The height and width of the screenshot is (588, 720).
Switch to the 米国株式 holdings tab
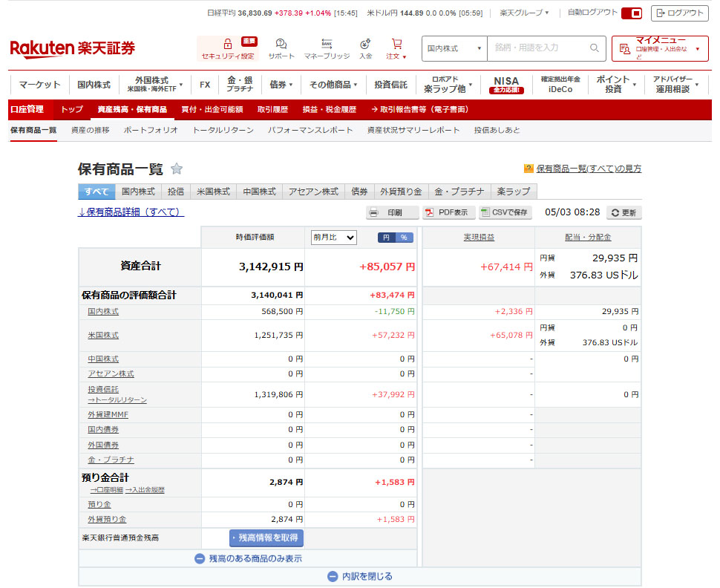213,192
